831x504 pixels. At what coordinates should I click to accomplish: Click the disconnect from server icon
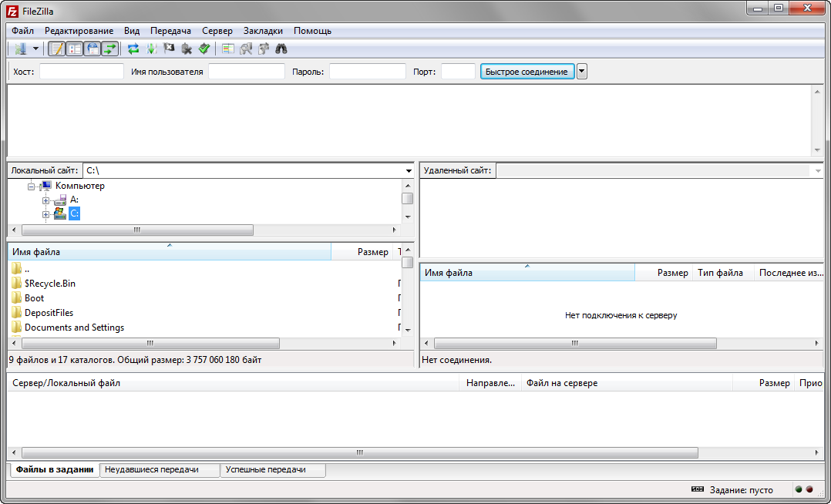(x=186, y=49)
